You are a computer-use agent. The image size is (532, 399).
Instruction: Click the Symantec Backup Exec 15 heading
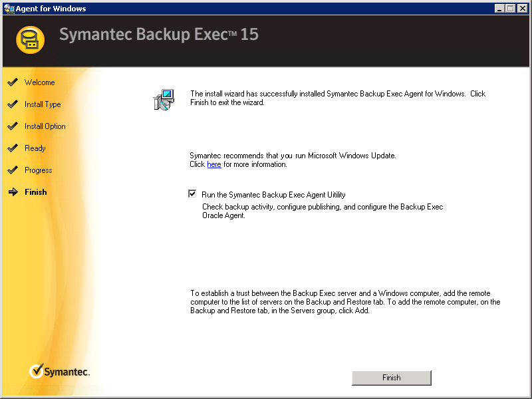click(x=159, y=35)
